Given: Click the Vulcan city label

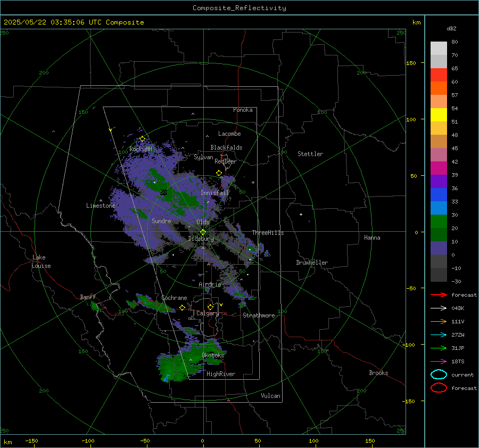Looking at the screenshot, I should click(271, 396).
